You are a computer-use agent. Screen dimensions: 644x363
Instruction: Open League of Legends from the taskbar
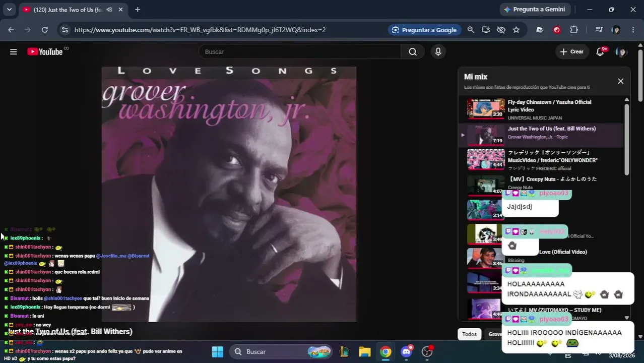click(x=345, y=351)
